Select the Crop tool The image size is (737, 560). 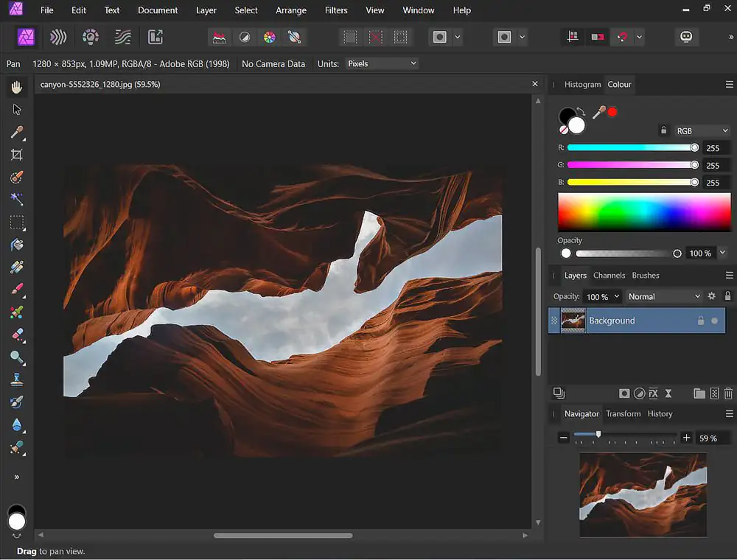tap(16, 155)
